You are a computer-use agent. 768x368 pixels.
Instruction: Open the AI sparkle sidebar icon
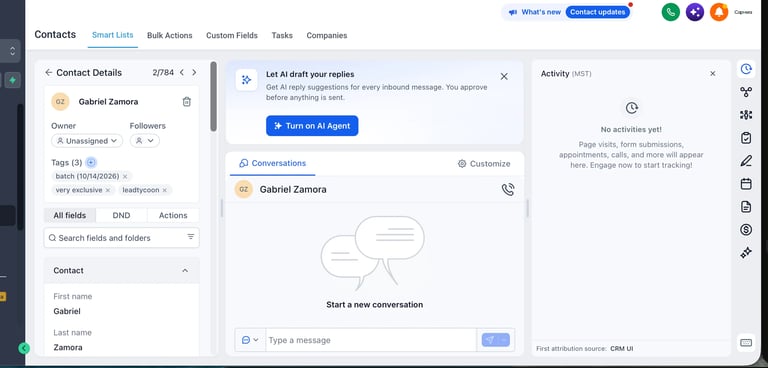[746, 253]
